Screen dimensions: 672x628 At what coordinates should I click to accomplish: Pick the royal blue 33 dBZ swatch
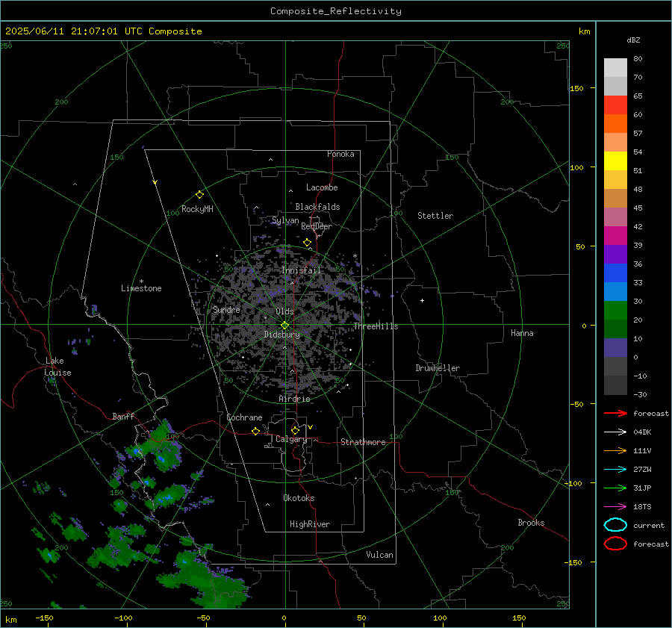(615, 273)
